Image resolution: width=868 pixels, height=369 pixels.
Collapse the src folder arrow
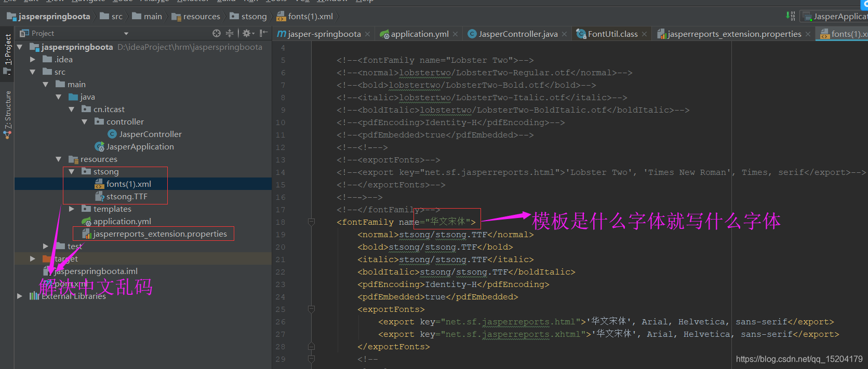click(33, 72)
